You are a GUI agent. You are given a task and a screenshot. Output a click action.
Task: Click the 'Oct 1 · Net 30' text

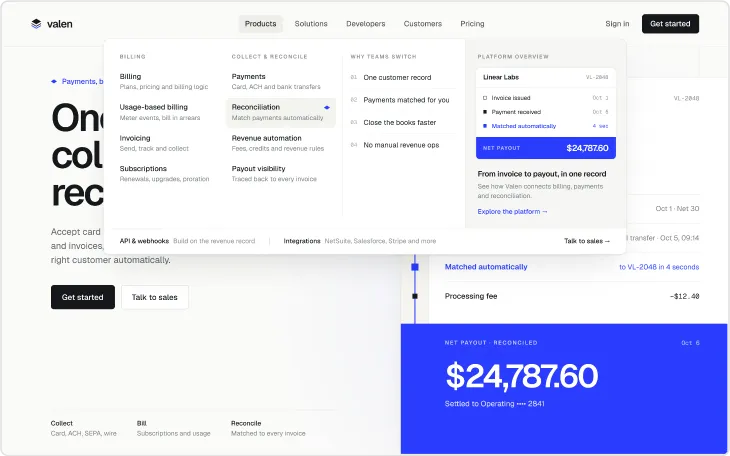pos(677,209)
